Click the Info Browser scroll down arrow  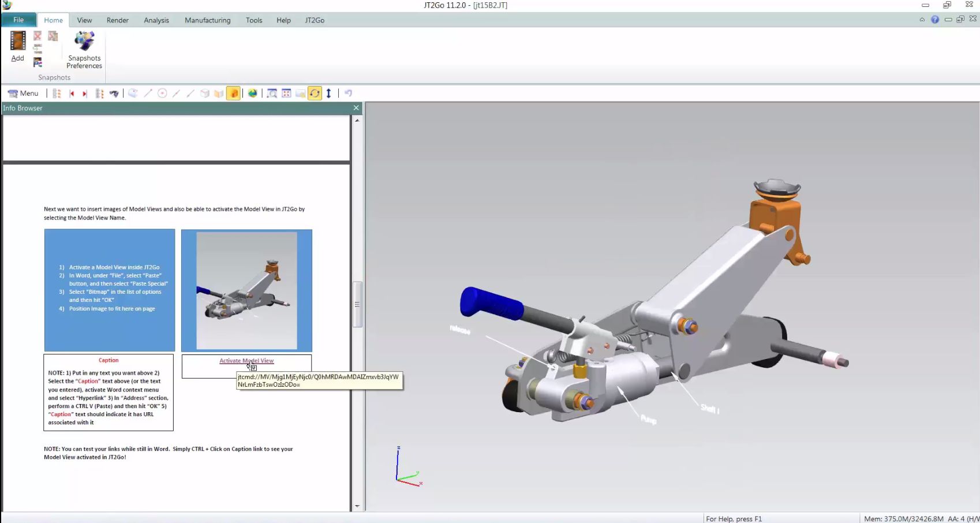(357, 506)
